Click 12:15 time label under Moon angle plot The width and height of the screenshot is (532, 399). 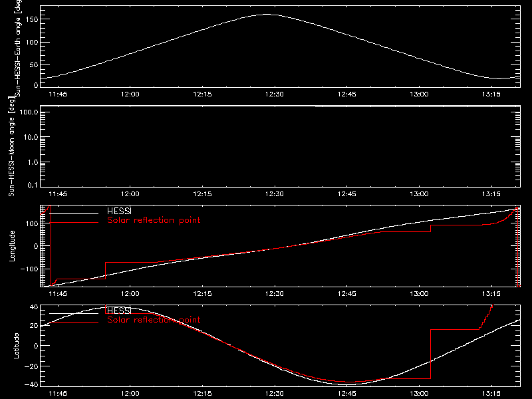[202, 194]
